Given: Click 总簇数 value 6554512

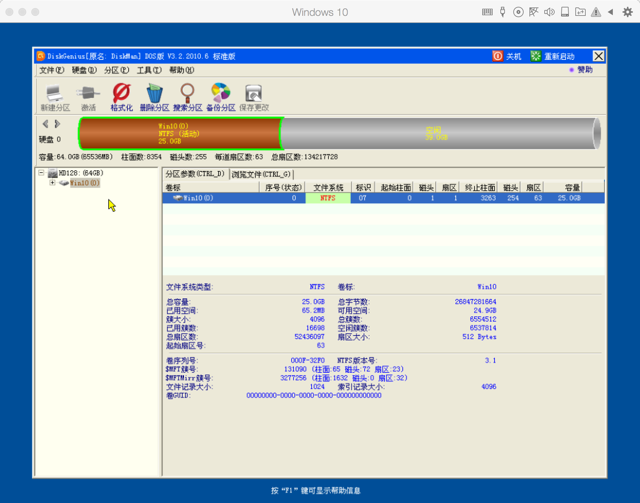Looking at the screenshot, I should coord(483,319).
